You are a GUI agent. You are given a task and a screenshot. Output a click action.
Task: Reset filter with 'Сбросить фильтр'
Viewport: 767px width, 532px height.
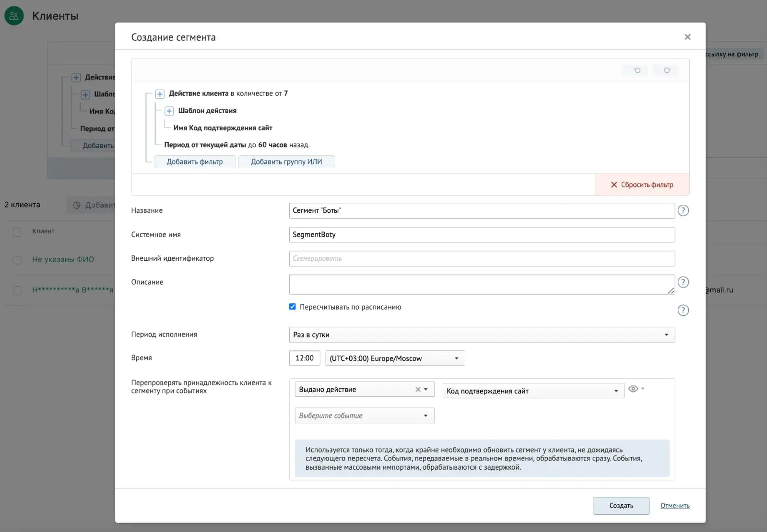coord(642,185)
